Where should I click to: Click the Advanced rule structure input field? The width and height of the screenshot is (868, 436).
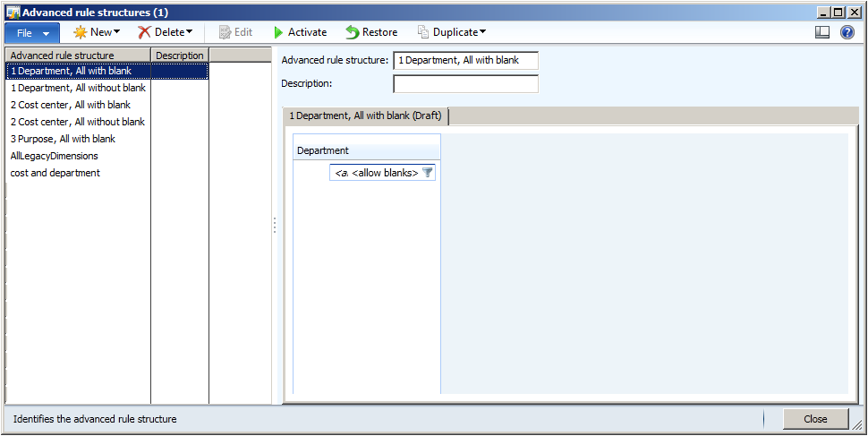tap(465, 60)
